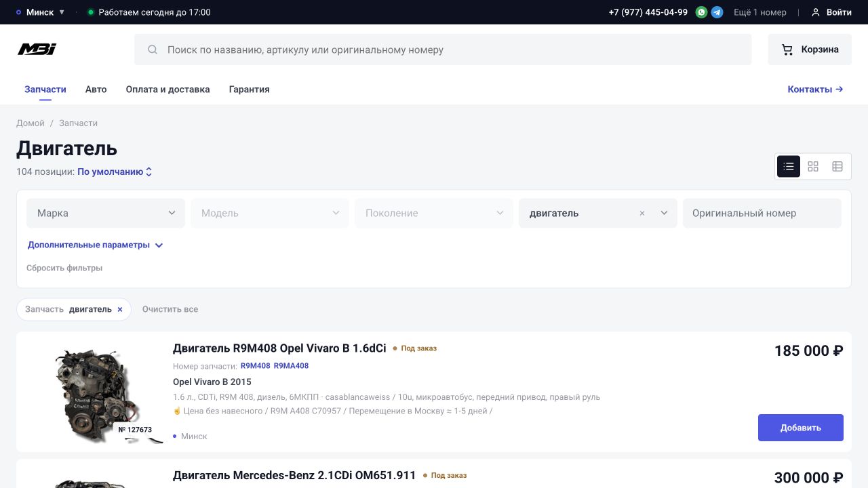Click the MBI site logo
868x488 pixels.
pos(37,49)
